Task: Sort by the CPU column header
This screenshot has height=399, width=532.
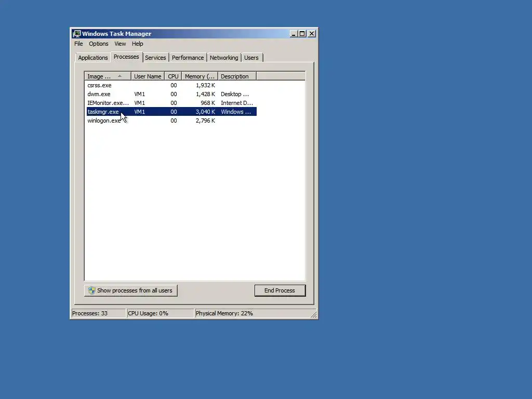Action: tap(173, 76)
